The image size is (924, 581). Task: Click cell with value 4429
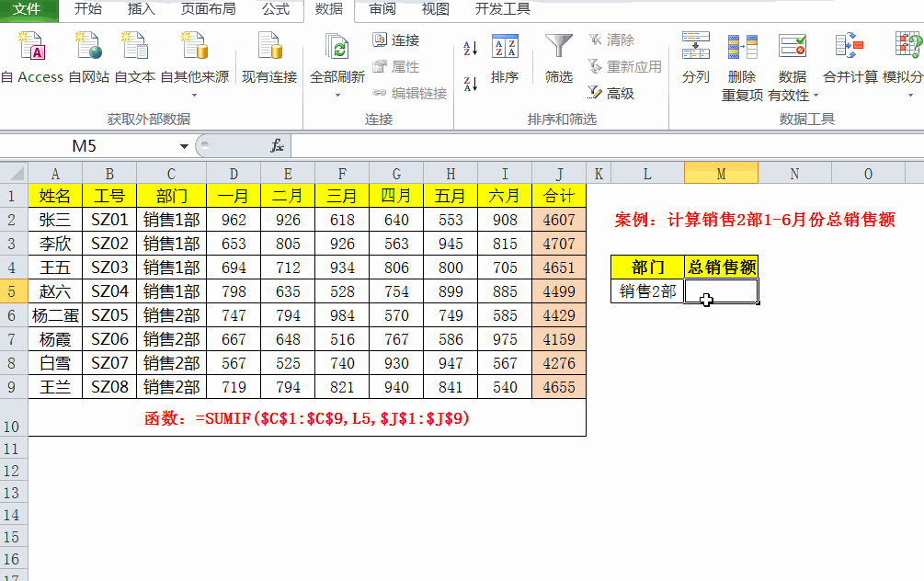click(x=559, y=315)
